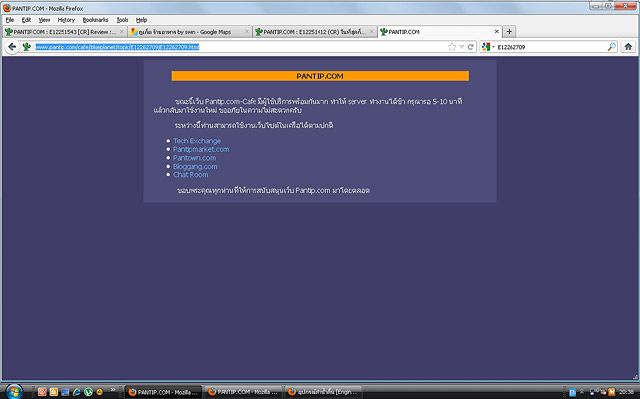
Task: Click the Pantip site identity icon in address bar
Action: click(27, 47)
